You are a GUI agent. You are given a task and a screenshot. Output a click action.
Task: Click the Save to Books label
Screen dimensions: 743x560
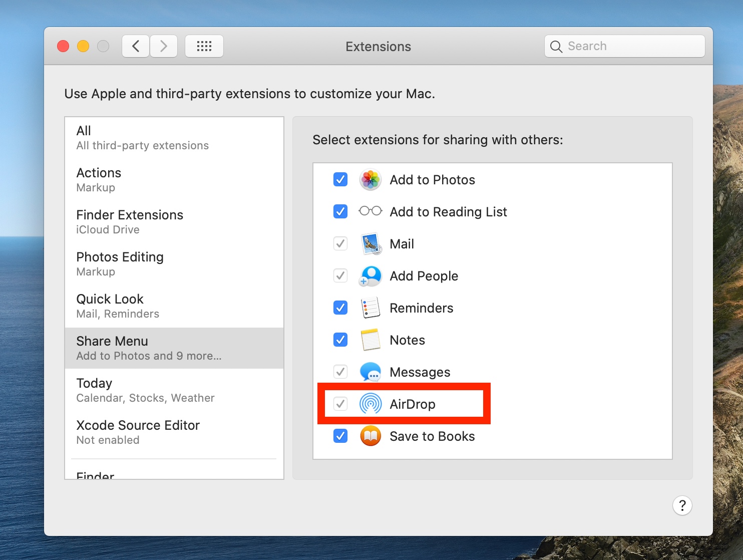(433, 436)
